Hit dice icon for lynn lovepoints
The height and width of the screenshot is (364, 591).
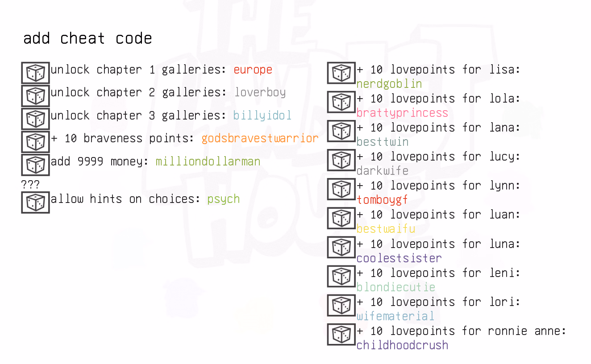[x=341, y=189]
